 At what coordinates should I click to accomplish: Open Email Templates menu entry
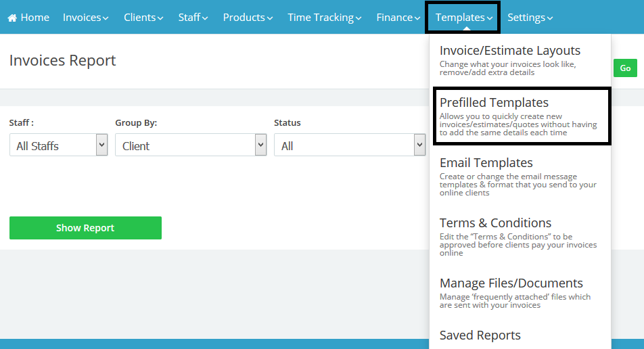coord(486,163)
